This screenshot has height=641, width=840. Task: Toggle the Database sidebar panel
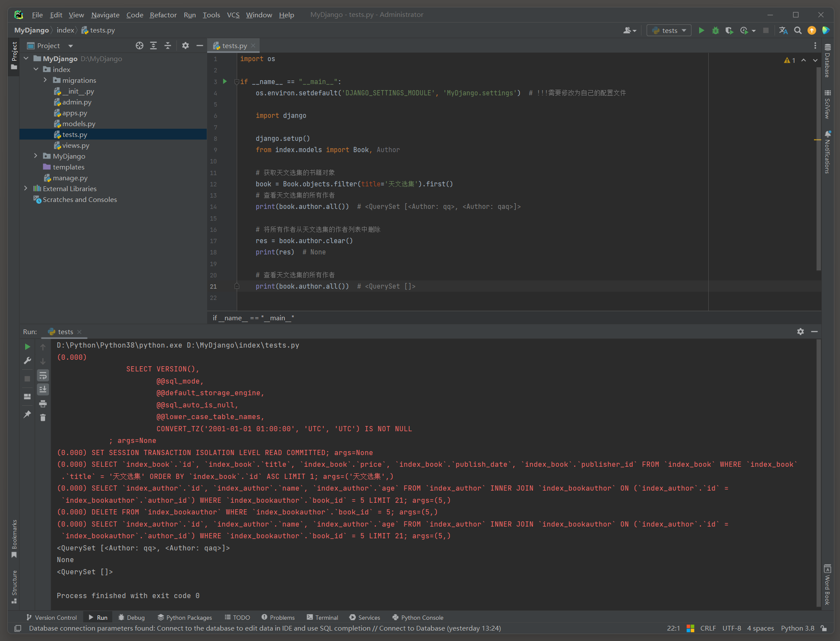(827, 60)
